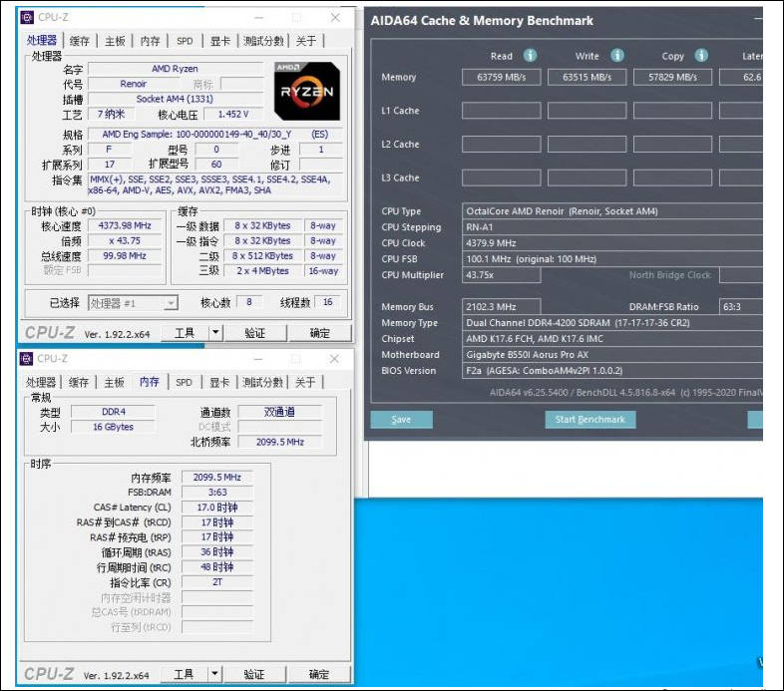Click command rate value 2T
Screen dimensions: 784x691
click(x=217, y=582)
